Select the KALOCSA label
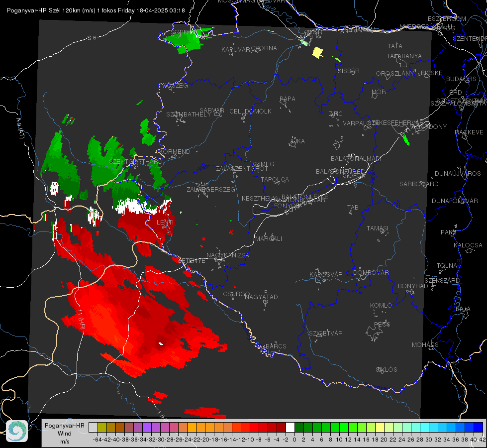This screenshot has height=448, width=487. tap(468, 245)
